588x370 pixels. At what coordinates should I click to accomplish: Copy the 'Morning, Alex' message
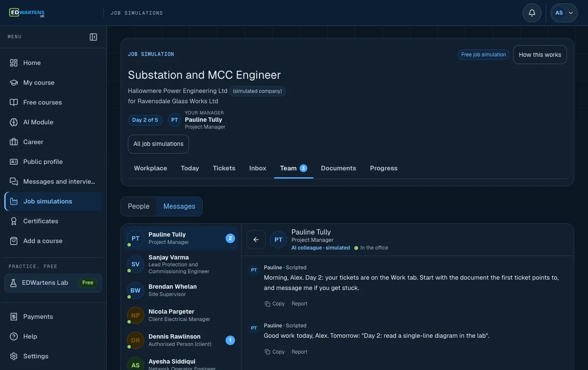275,304
